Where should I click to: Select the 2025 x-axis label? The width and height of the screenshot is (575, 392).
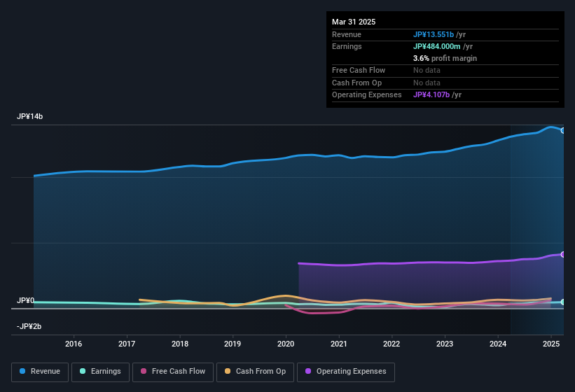click(550, 344)
